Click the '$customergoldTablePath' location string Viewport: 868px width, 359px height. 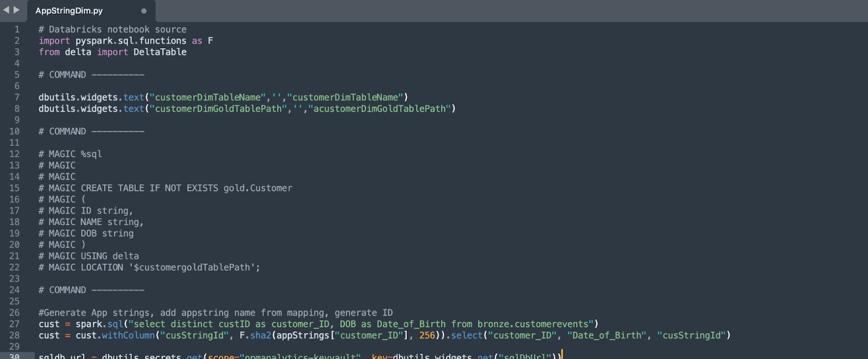(x=192, y=267)
